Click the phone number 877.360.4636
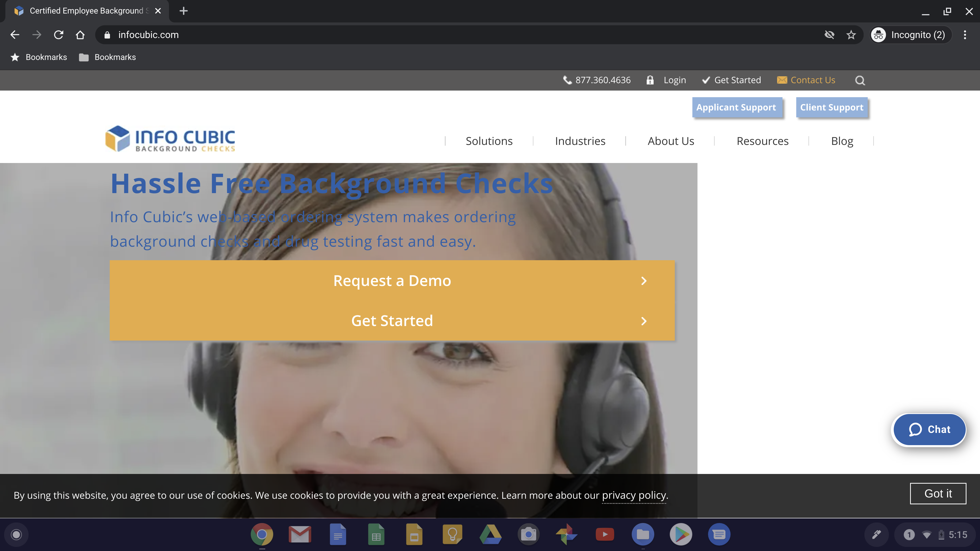This screenshot has width=980, height=551. 597,80
